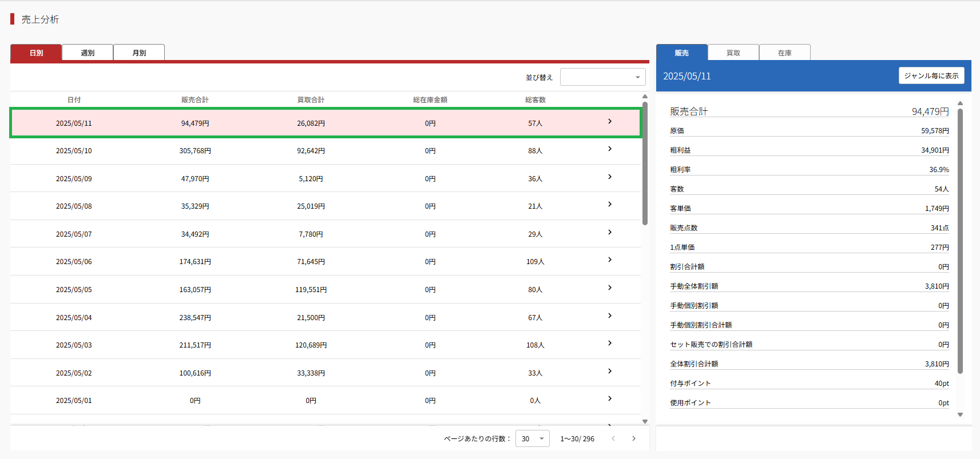Click detail panel vertical scrollbar thumb
This screenshot has height=459, width=980.
click(x=960, y=241)
